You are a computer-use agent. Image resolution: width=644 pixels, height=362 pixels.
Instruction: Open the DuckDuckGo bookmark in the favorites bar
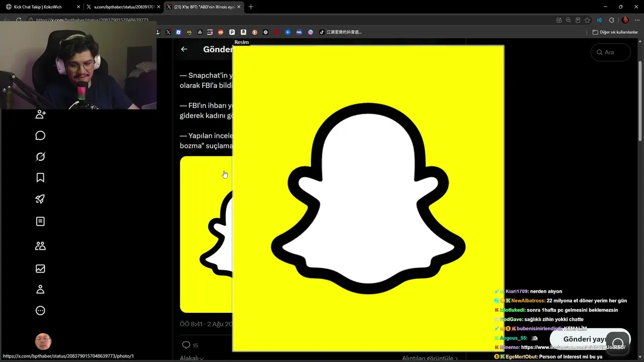pos(255,32)
